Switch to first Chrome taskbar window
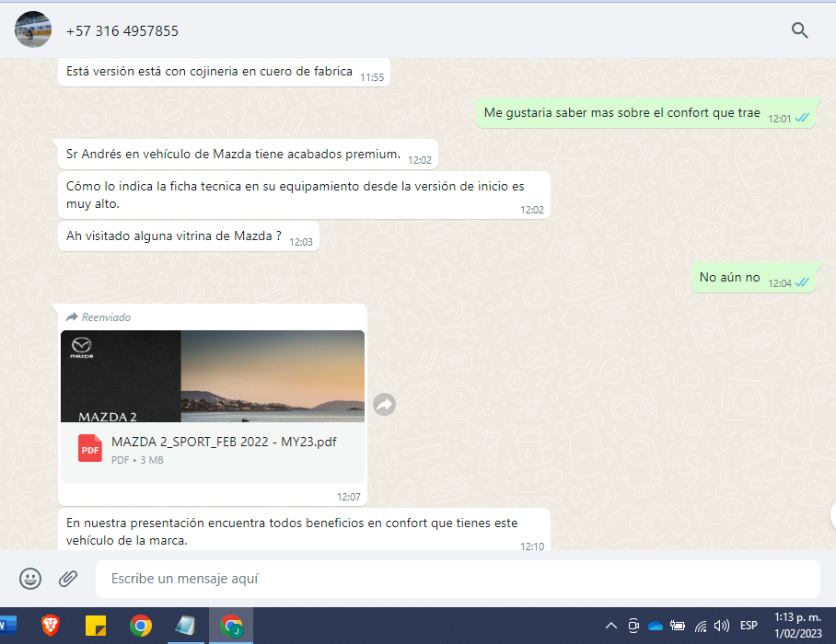The image size is (836, 644). (141, 626)
